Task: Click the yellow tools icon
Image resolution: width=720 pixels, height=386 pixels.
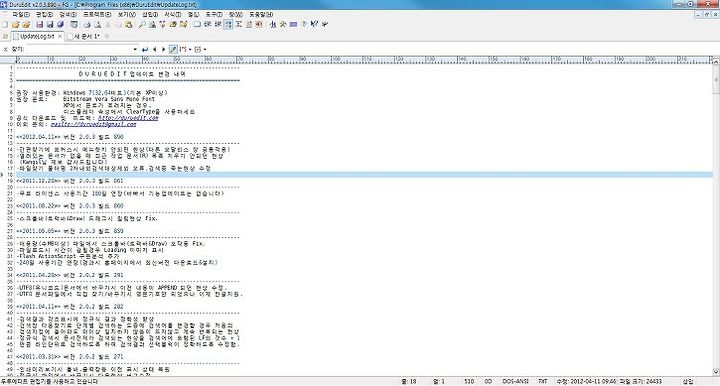Action: (x=283, y=24)
